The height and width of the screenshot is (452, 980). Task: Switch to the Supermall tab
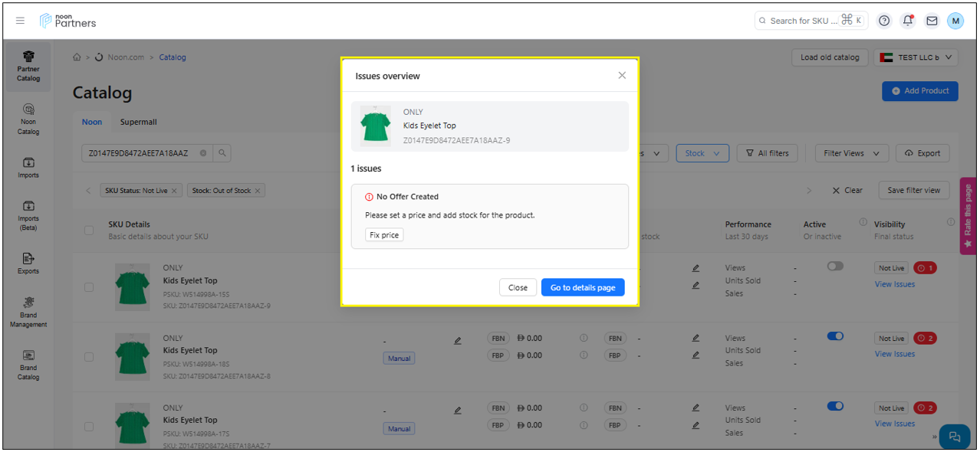point(138,122)
